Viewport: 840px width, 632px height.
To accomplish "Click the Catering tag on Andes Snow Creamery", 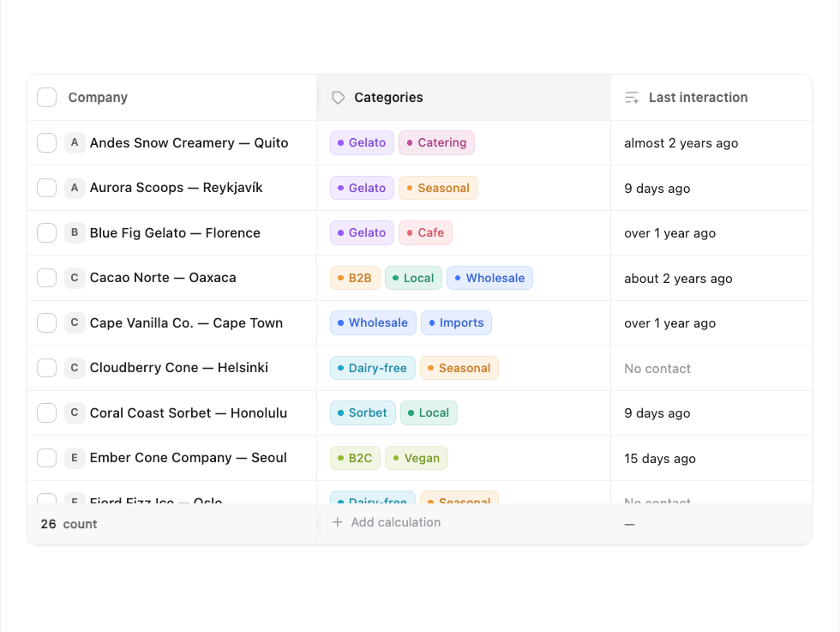I will coord(436,142).
